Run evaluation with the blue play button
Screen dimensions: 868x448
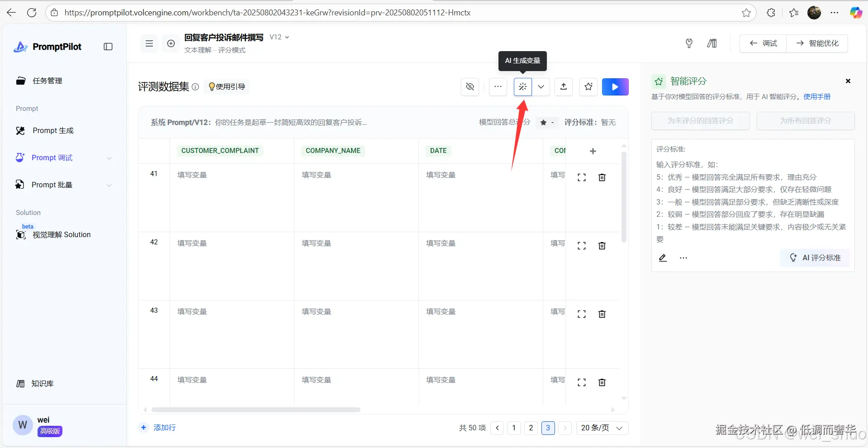(x=615, y=87)
